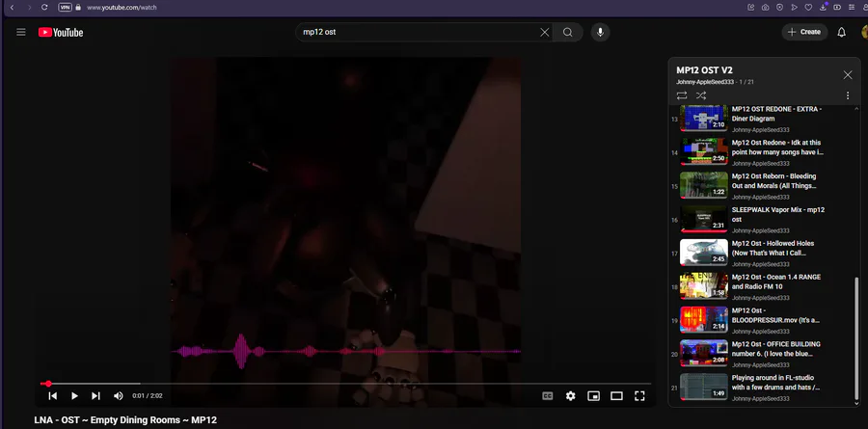Toggle closed captions
Viewport: 868px width, 429px height.
548,396
